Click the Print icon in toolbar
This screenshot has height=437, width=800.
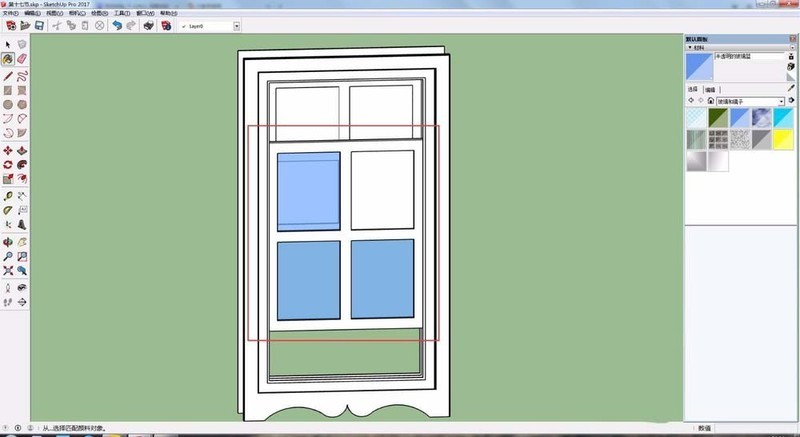tap(148, 25)
